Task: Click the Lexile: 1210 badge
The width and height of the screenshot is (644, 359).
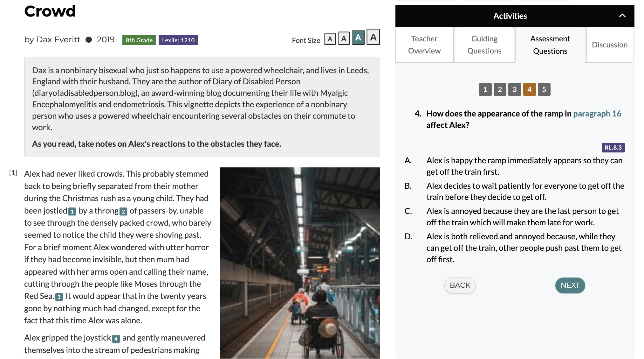Action: pyautogui.click(x=178, y=40)
